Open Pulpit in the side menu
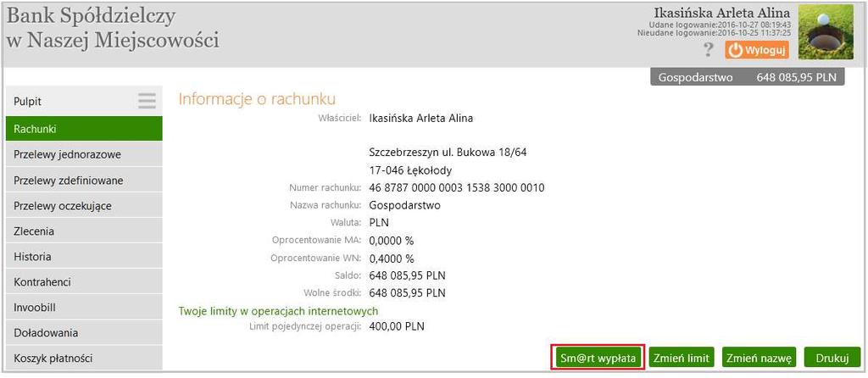The image size is (868, 378). pyautogui.click(x=84, y=101)
